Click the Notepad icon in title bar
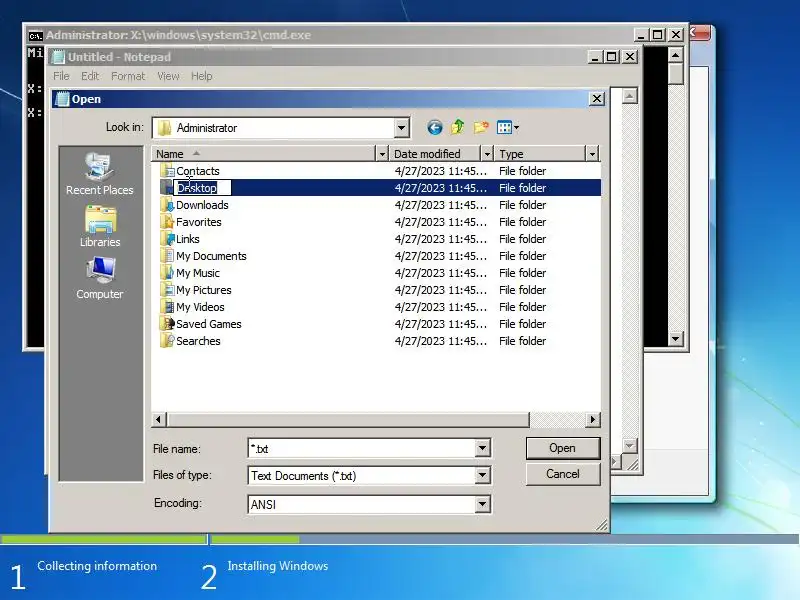 click(59, 57)
